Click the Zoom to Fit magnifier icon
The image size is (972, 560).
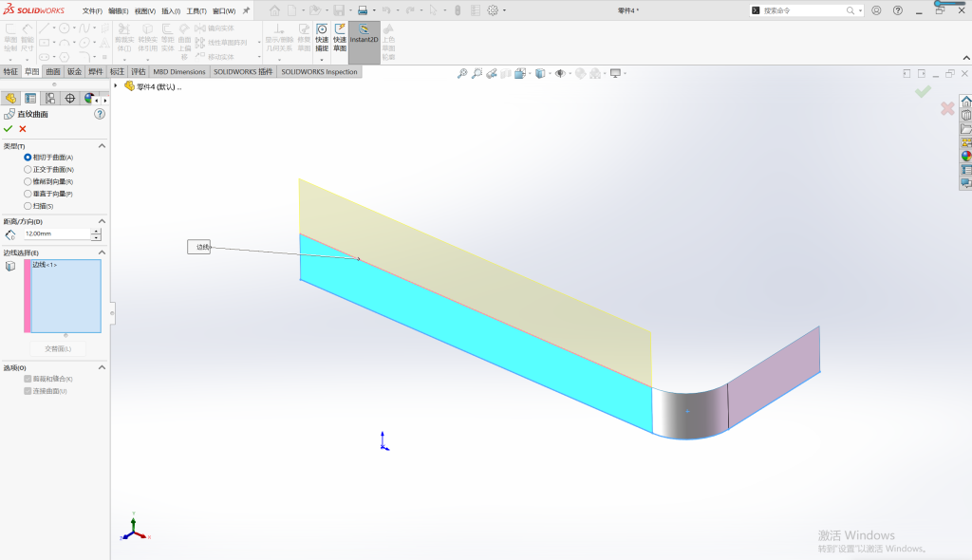462,74
